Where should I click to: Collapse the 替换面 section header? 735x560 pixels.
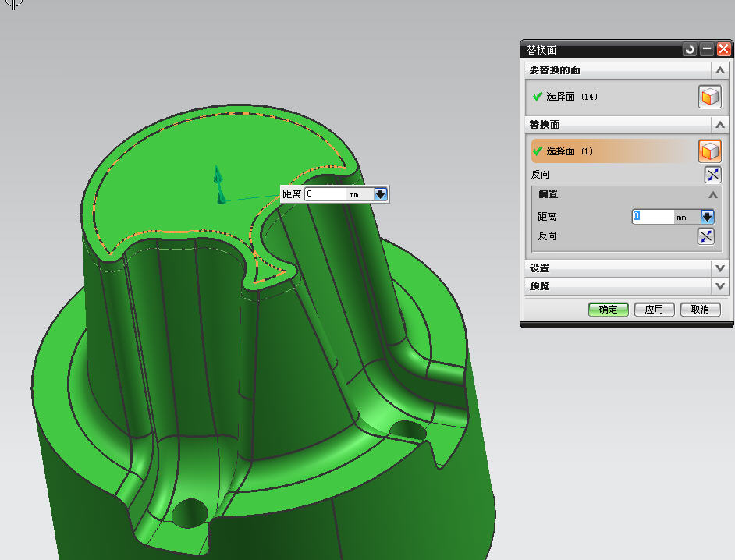(720, 125)
